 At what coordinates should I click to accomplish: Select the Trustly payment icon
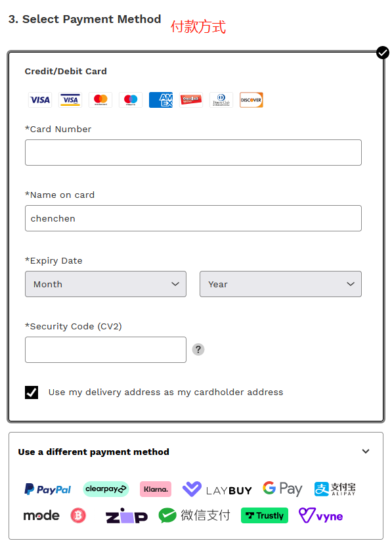coord(265,515)
